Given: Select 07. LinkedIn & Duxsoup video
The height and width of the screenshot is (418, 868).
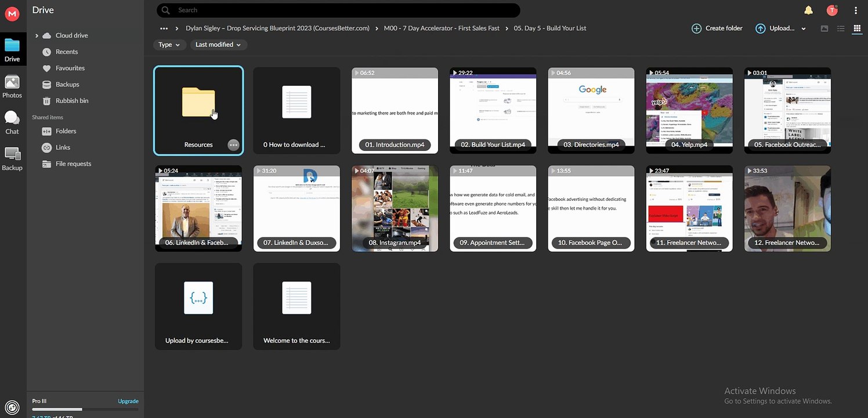Looking at the screenshot, I should point(296,208).
